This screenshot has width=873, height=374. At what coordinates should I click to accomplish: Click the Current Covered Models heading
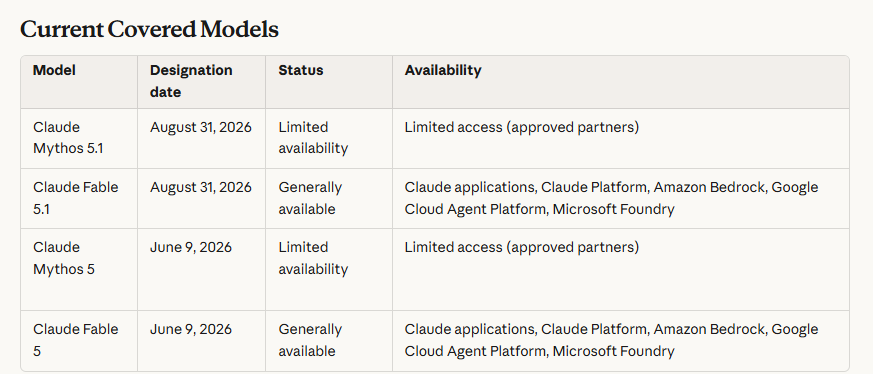click(149, 29)
